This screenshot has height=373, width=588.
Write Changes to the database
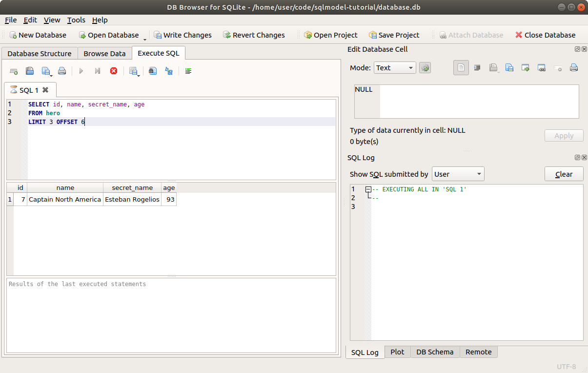(183, 35)
